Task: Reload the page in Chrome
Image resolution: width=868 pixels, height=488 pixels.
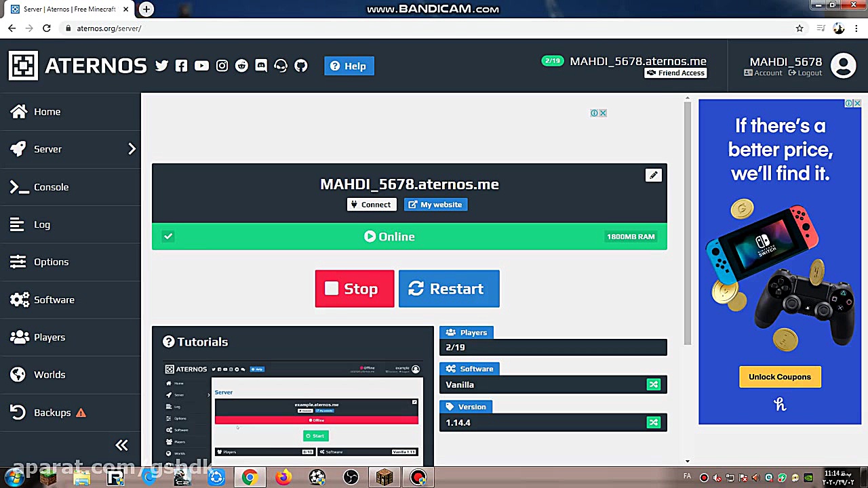Action: [46, 28]
